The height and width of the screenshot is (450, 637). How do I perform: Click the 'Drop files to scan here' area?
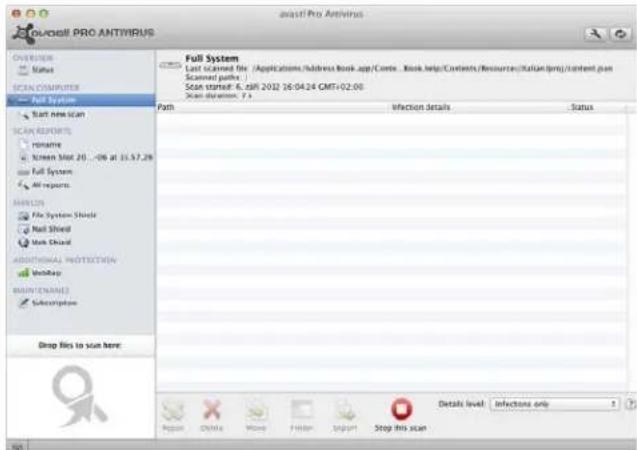tap(80, 346)
